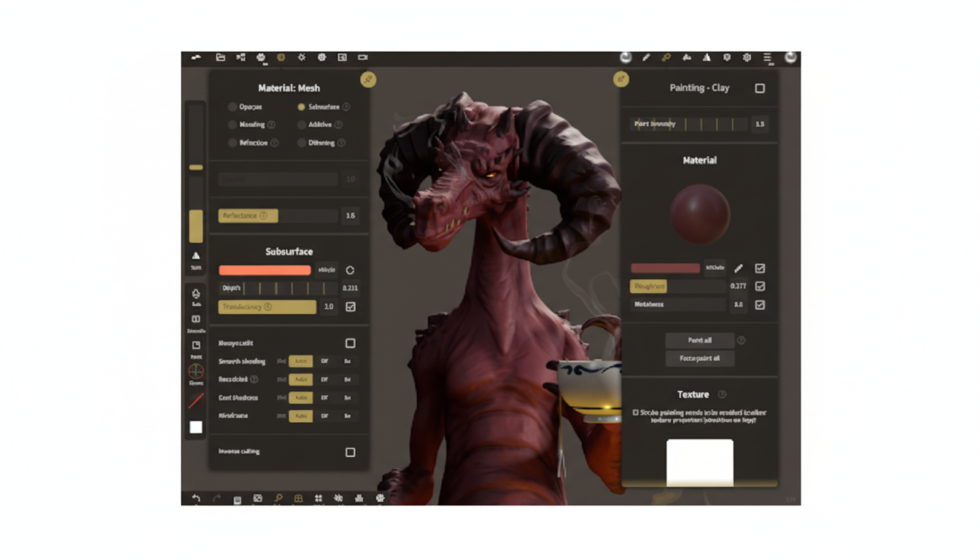Click the eyedropper next to the material color
Screen dimensions: 980x560
(x=738, y=268)
